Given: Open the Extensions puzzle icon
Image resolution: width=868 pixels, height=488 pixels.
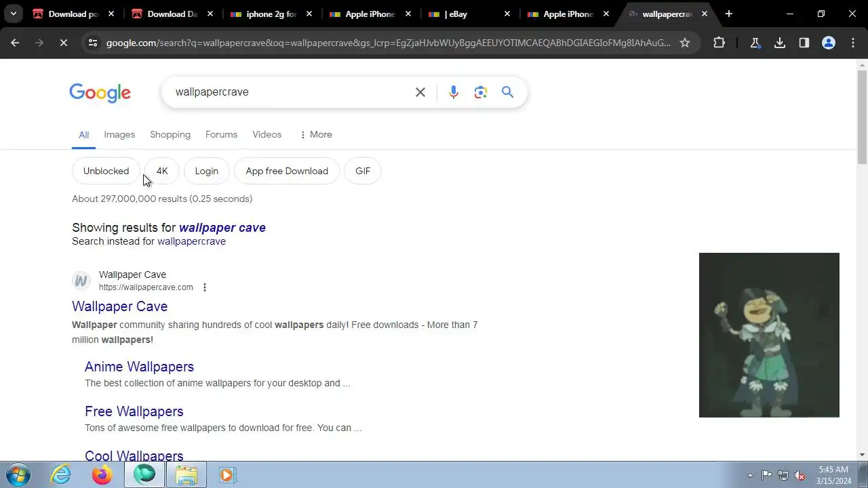Looking at the screenshot, I should [x=719, y=43].
